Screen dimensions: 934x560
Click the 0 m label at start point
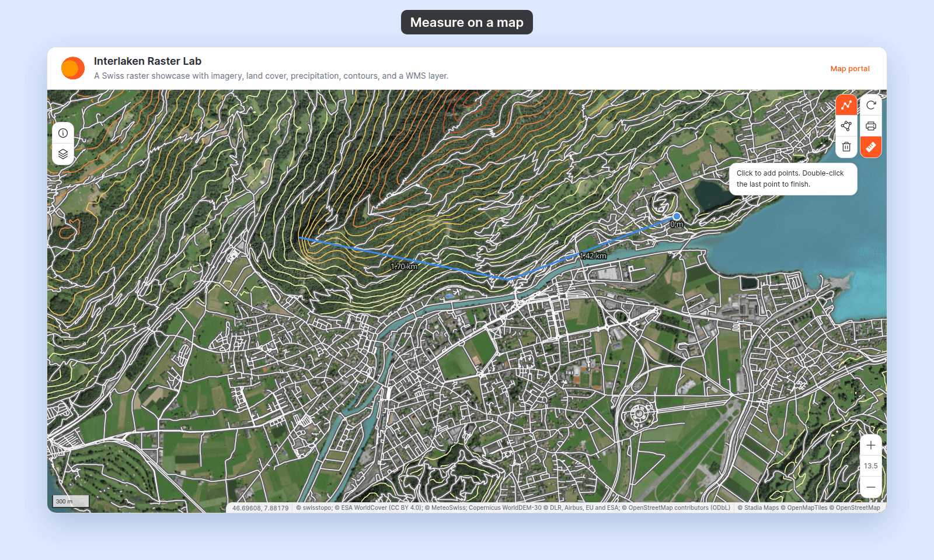[677, 225]
